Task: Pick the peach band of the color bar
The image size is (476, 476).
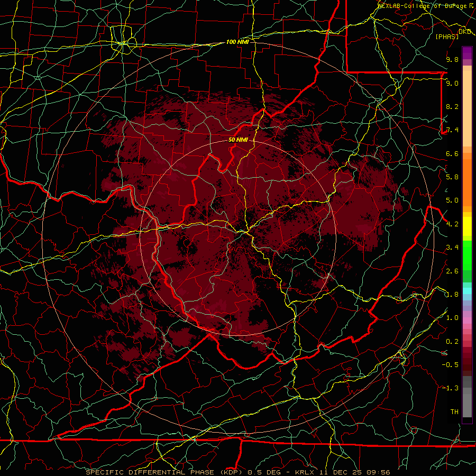Action: click(x=467, y=106)
